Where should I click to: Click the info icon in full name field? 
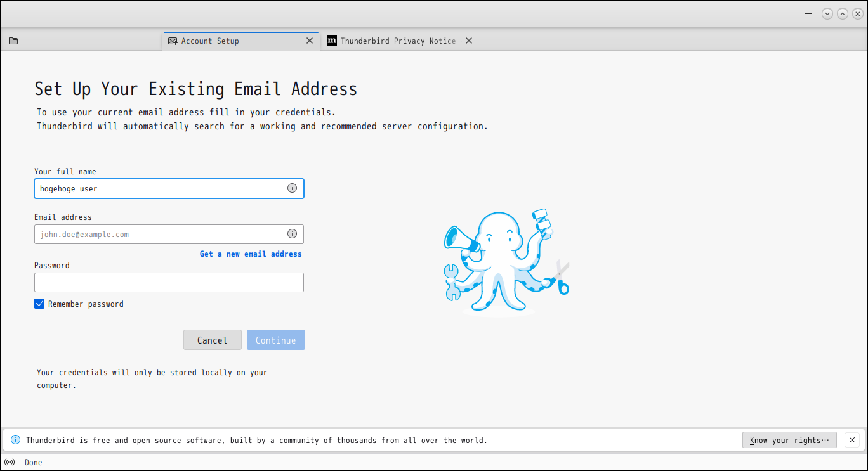click(x=292, y=188)
